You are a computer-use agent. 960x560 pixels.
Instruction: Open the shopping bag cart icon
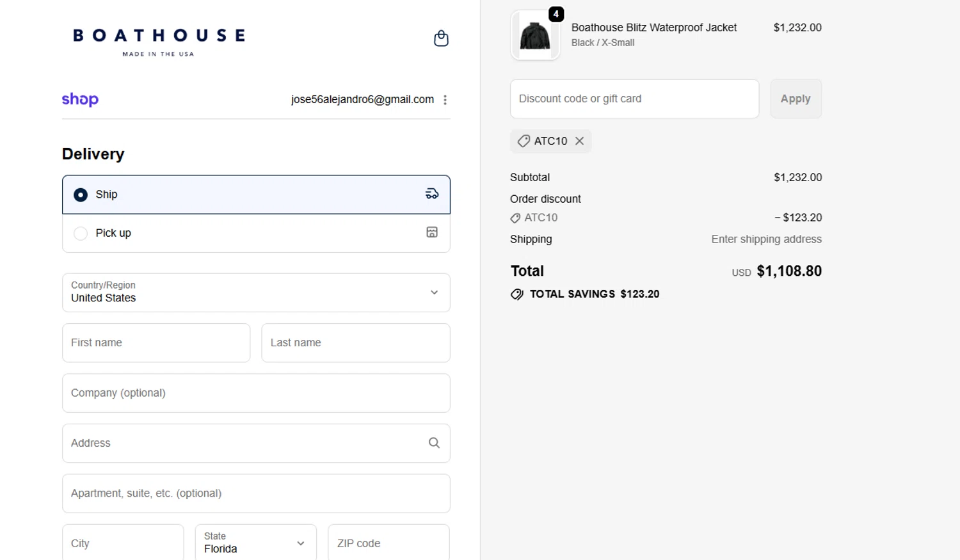pos(441,38)
